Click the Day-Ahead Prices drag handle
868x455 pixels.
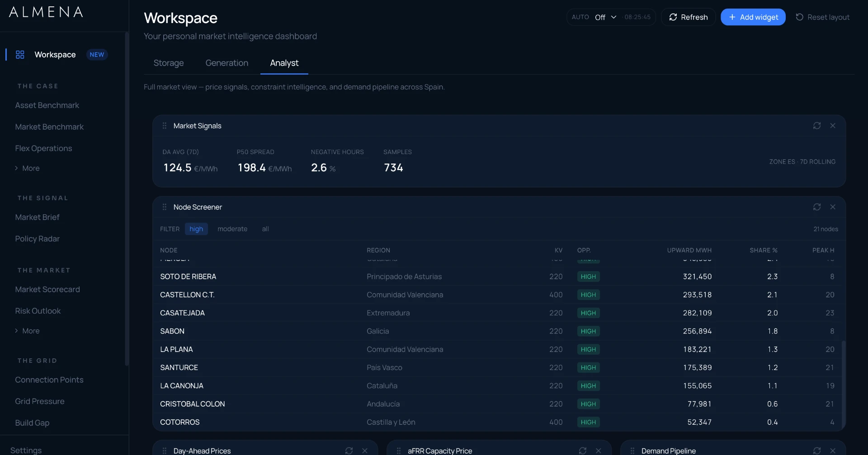pos(165,451)
